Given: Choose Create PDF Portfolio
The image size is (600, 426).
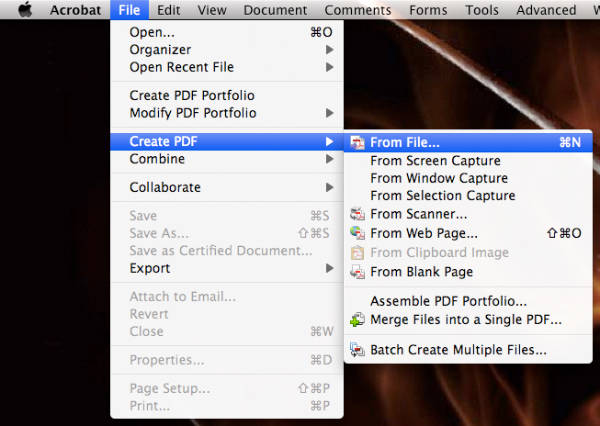Looking at the screenshot, I should coord(227,95).
